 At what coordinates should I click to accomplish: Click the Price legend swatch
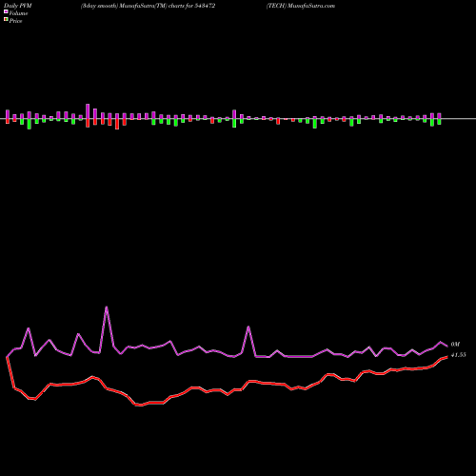pyautogui.click(x=6, y=20)
